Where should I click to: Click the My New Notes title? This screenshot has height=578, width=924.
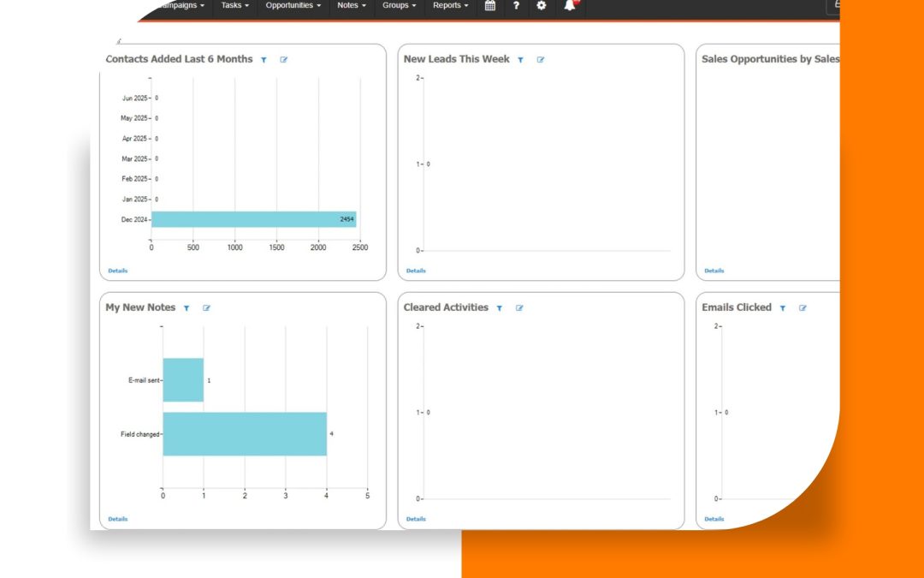pos(140,307)
